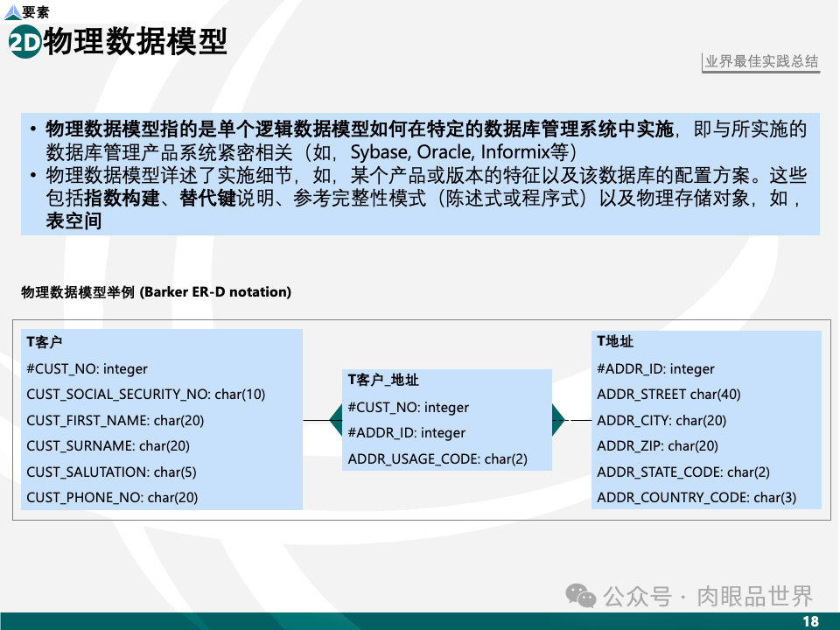
Task: Select CUST_FIRST_NAME: char(20) row
Action: pyautogui.click(x=115, y=421)
